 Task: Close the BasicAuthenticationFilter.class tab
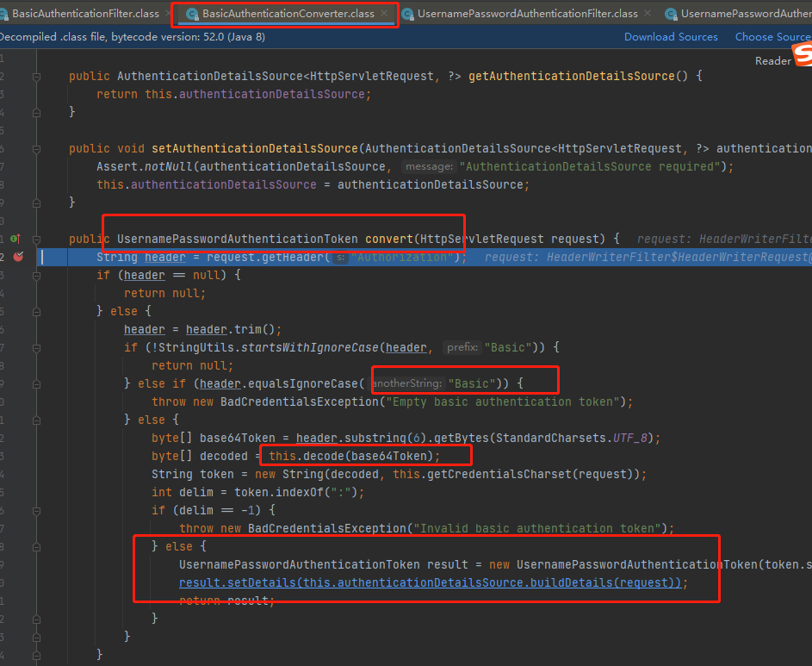pyautogui.click(x=168, y=14)
